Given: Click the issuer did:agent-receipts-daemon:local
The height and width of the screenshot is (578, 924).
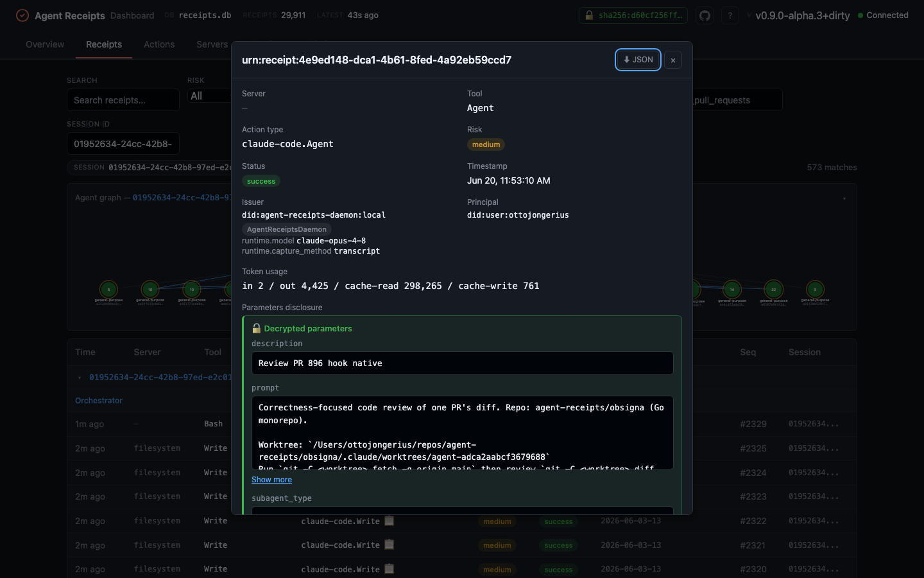Looking at the screenshot, I should [x=314, y=215].
